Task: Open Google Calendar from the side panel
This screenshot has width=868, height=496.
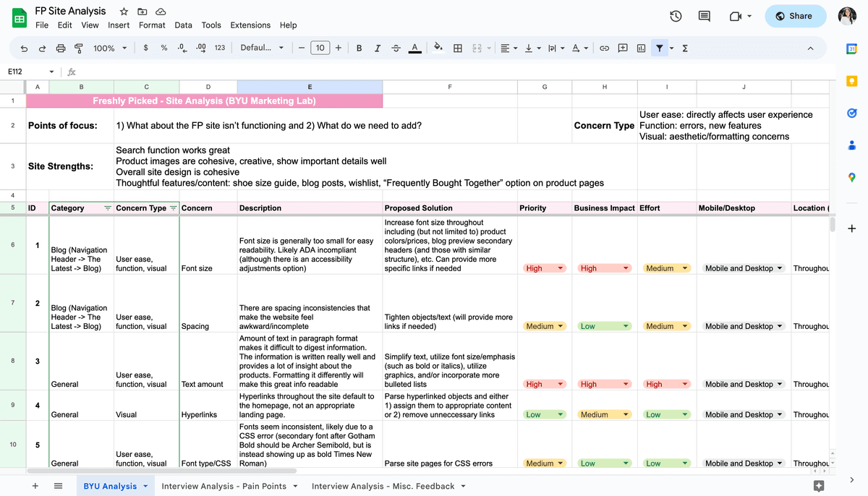Action: [x=852, y=49]
